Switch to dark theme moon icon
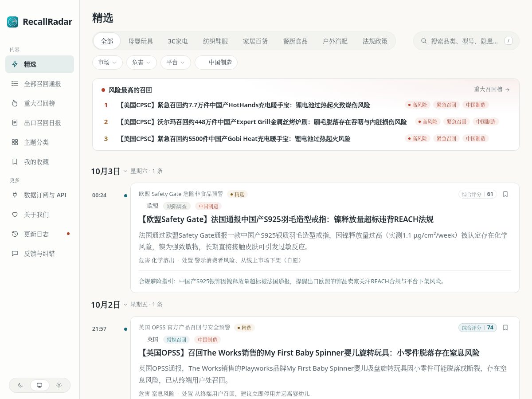The height and width of the screenshot is (399, 532). [x=20, y=385]
